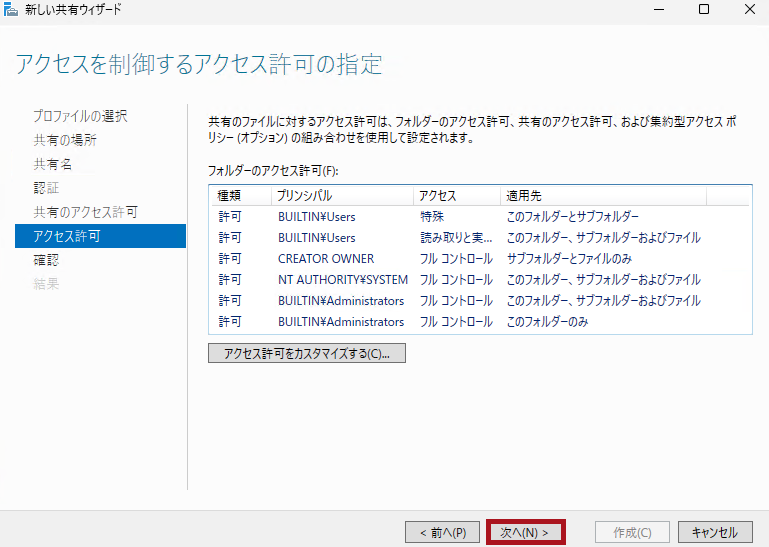769x547 pixels.
Task: Click the 新しい共有ウィザード title bar icon
Action: tap(11, 9)
